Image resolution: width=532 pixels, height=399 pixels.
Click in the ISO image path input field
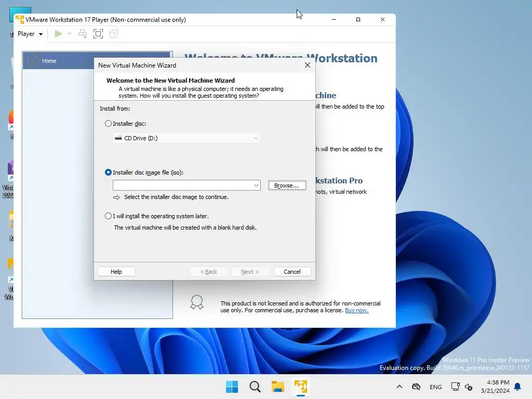tap(183, 185)
